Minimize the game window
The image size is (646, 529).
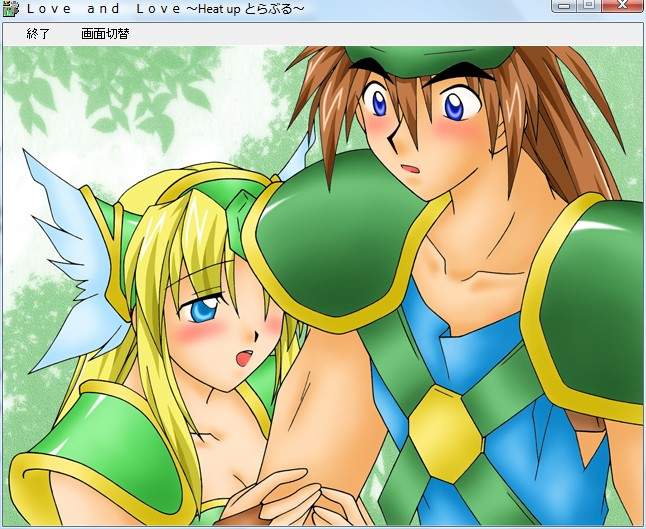click(x=563, y=6)
